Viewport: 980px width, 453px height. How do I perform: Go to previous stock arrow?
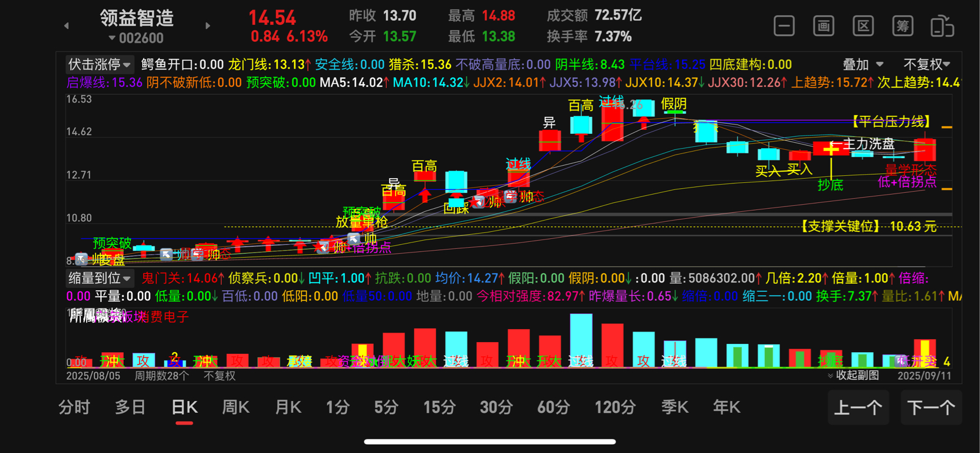pos(67,25)
